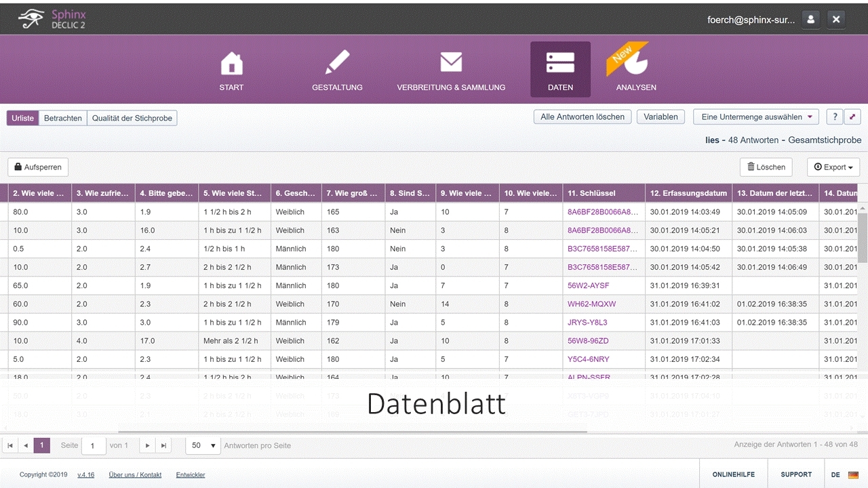Open key link Y5C4-6NRY
868x488 pixels.
588,359
